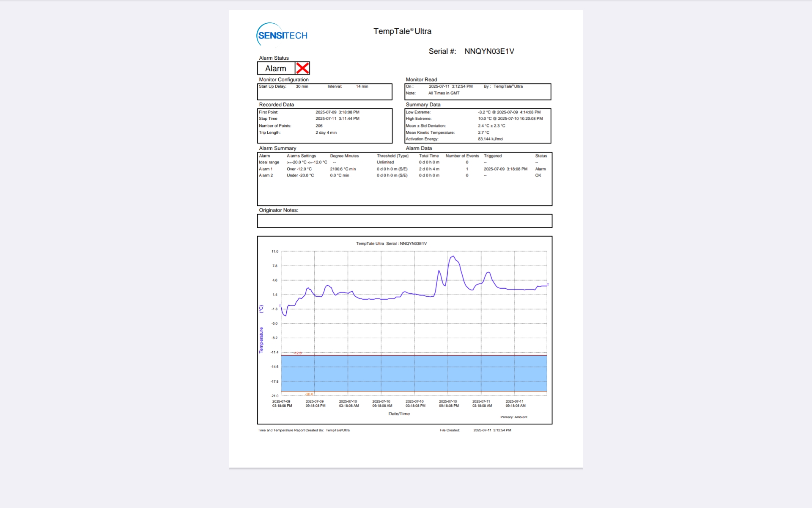Click the chart's highest temperature peak
The image size is (812, 508).
click(453, 256)
